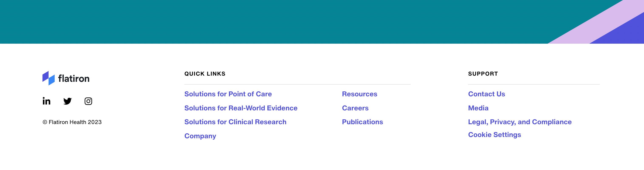Click the Flatiron Health 2023 copyright text
The width and height of the screenshot is (644, 170).
tap(72, 122)
